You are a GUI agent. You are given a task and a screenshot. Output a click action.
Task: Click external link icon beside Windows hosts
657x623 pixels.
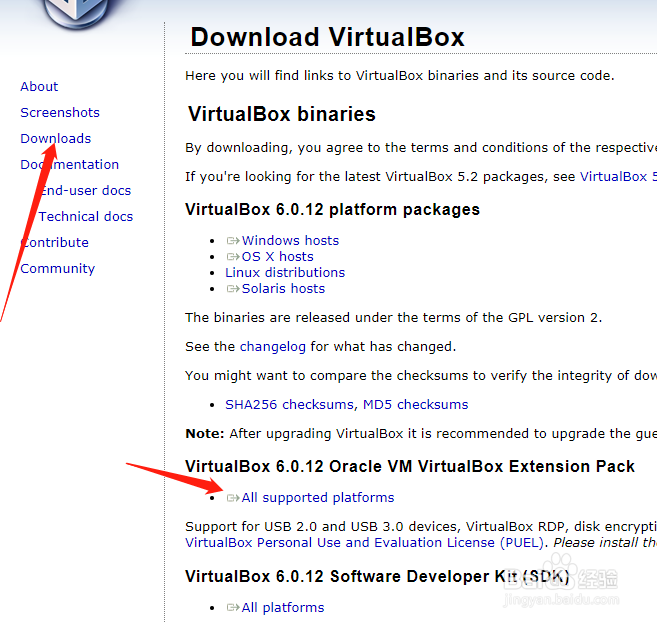233,241
